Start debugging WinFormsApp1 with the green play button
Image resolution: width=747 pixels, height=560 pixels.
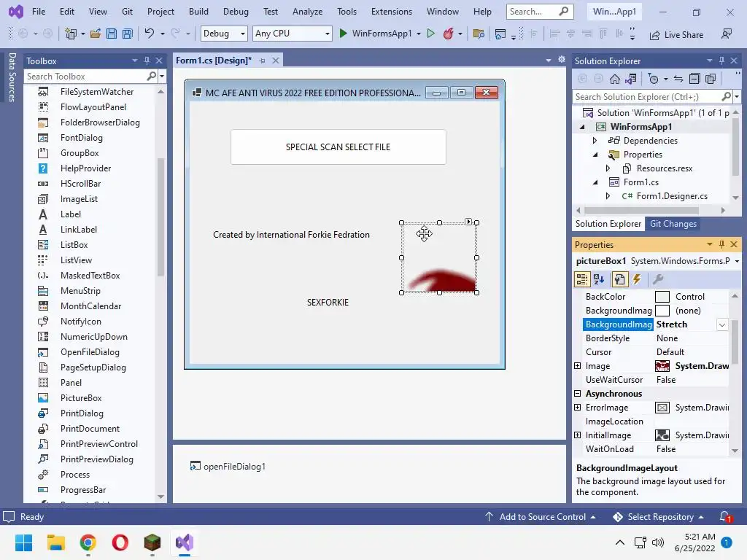click(343, 34)
